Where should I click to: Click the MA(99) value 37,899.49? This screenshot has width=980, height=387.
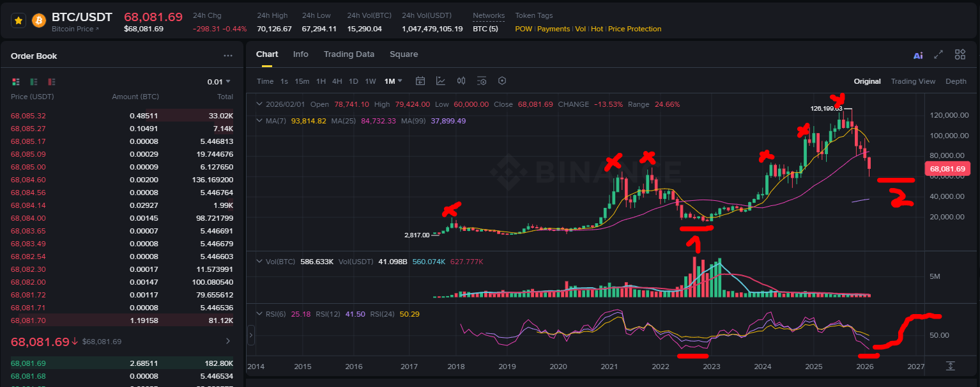(448, 121)
